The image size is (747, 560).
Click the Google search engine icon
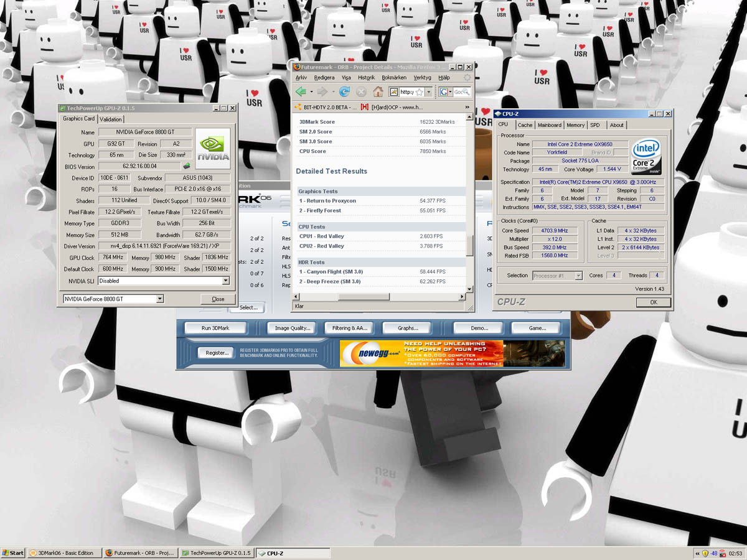[x=444, y=92]
